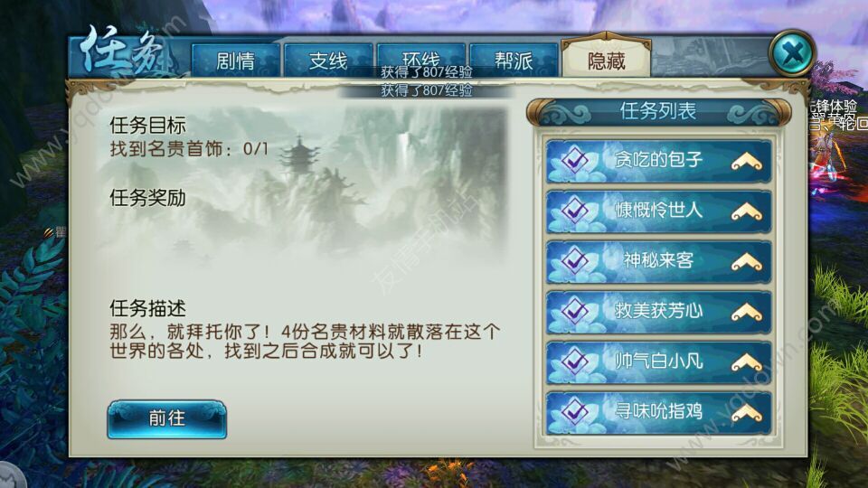Toggle the 寻味吮指鸡 chevron arrow
The height and width of the screenshot is (488, 868).
click(x=746, y=413)
